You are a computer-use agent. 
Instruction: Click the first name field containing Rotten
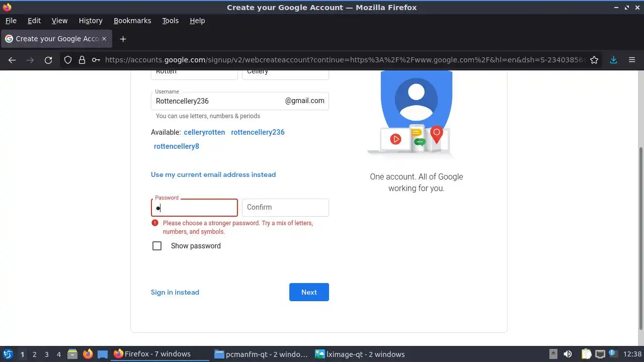[x=194, y=74]
